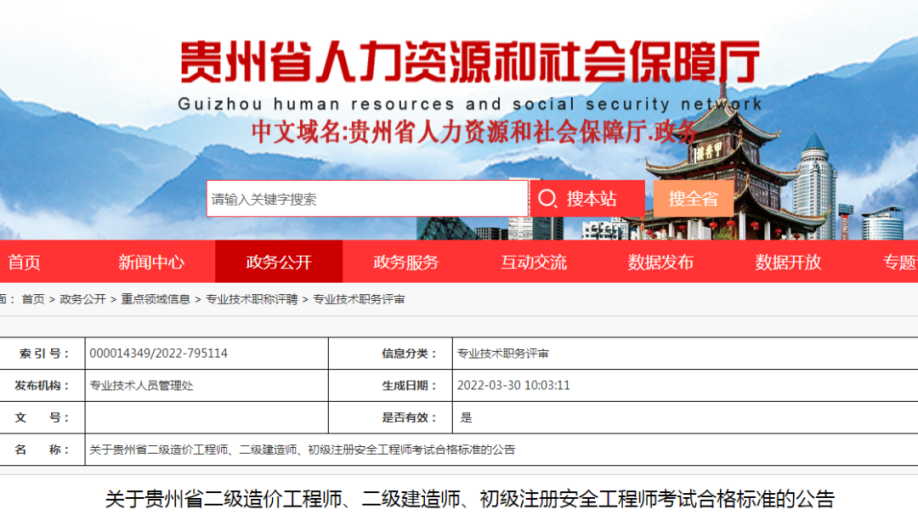Click the 中文域名 red banner text
The image size is (918, 521).
(474, 132)
